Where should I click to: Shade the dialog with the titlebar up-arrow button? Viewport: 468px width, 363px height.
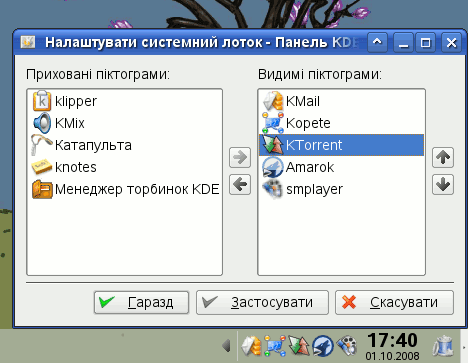pyautogui.click(x=378, y=42)
